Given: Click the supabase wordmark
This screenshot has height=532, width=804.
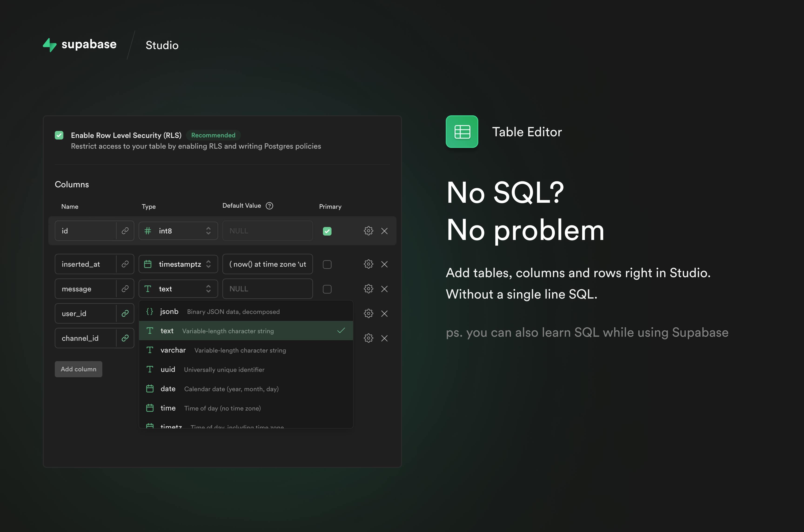Looking at the screenshot, I should (x=89, y=44).
